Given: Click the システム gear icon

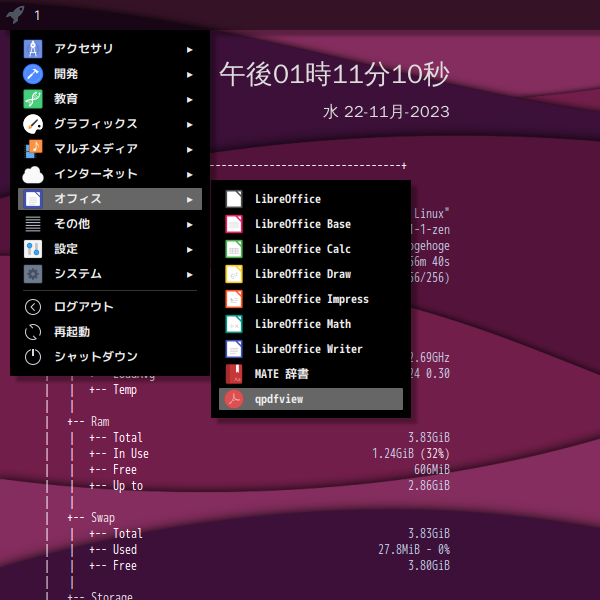Looking at the screenshot, I should [x=33, y=274].
